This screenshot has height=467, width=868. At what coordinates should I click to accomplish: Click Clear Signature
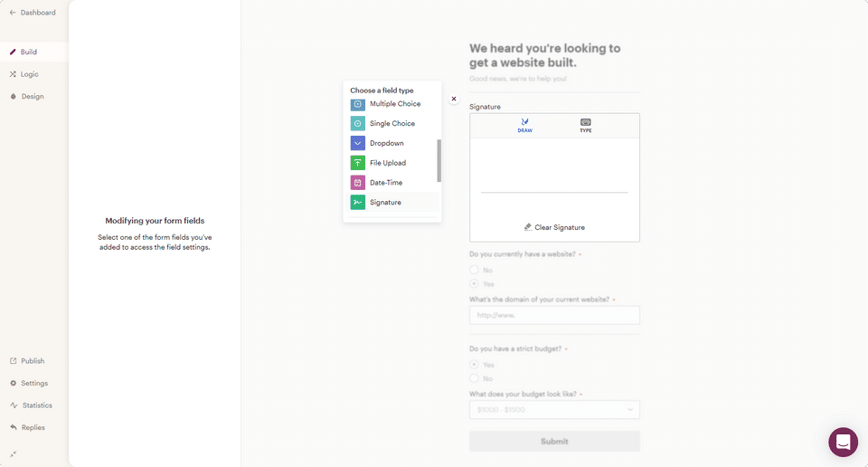pos(554,227)
